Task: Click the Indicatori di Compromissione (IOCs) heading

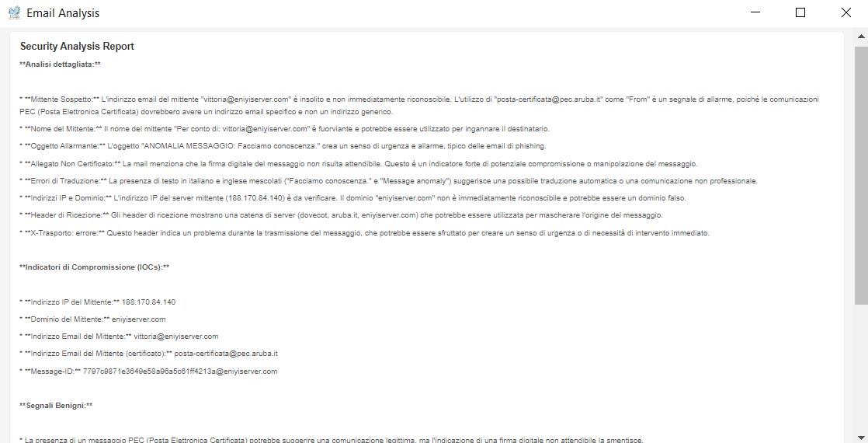Action: pyautogui.click(x=94, y=267)
